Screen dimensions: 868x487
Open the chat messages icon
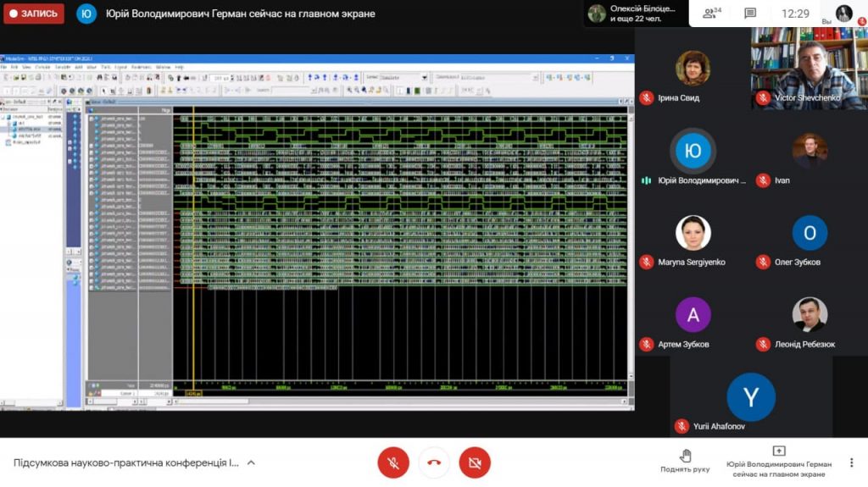click(x=750, y=14)
